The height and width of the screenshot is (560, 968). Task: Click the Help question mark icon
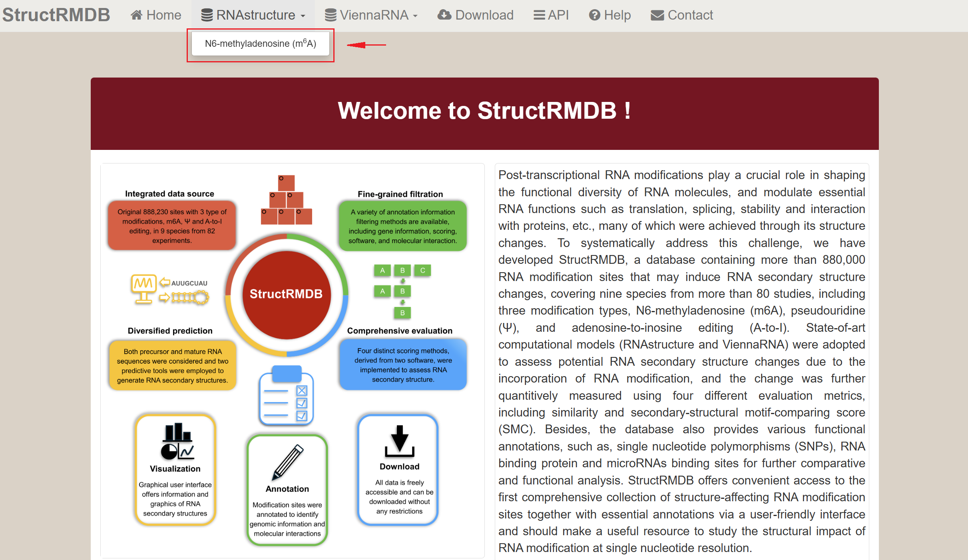pos(594,15)
